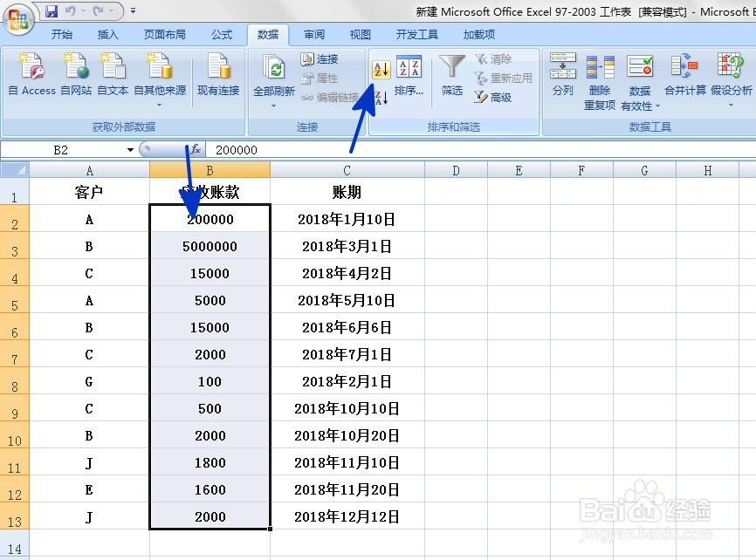Open the Quick Access Toolbar customize arrow
Viewport: 756px width, 560px height.
133,10
